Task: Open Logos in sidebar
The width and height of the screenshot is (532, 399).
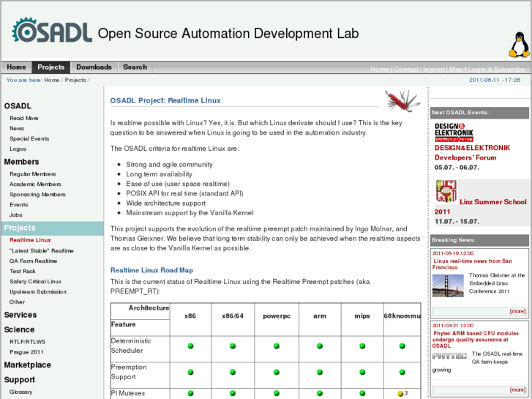Action: click(x=18, y=149)
